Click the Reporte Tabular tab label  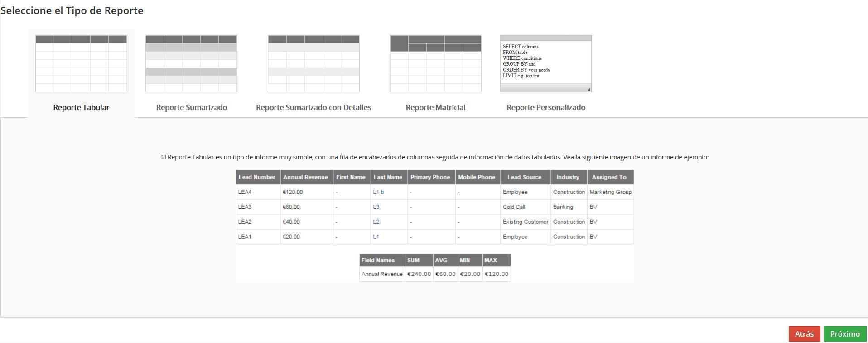[x=81, y=107]
